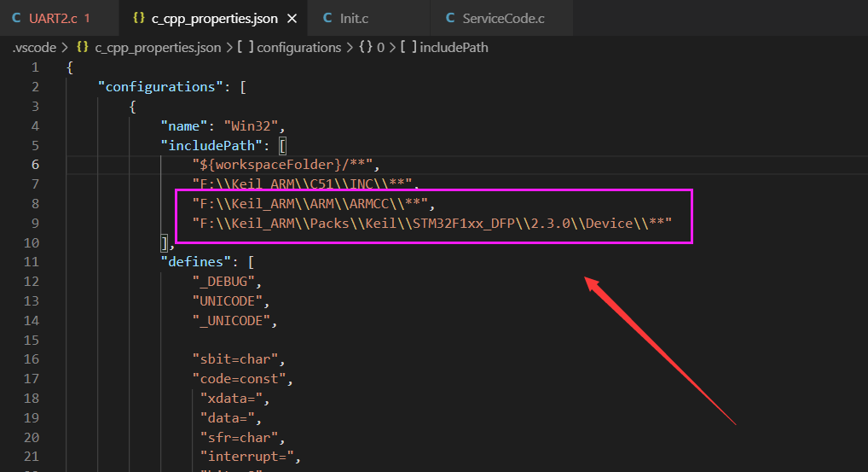Image resolution: width=868 pixels, height=472 pixels.
Task: Click the ARM\\ARMCC include path string
Action: pyautogui.click(x=310, y=204)
